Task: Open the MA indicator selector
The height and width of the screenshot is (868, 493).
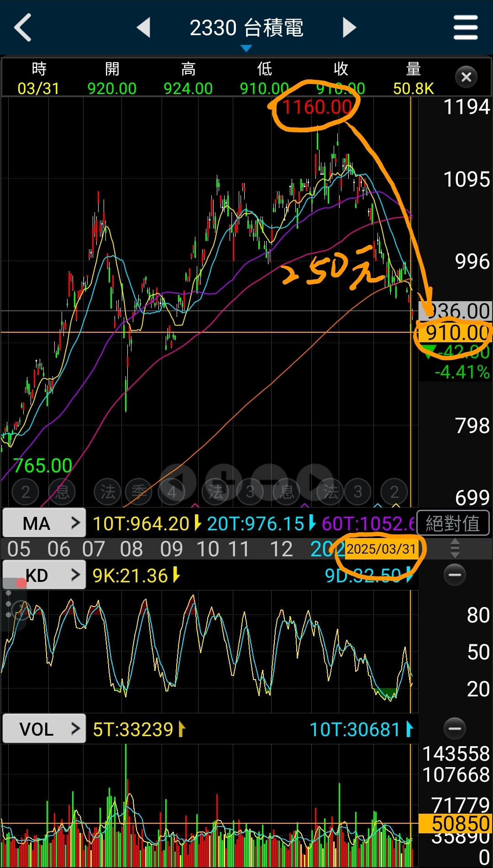Action: (x=44, y=523)
